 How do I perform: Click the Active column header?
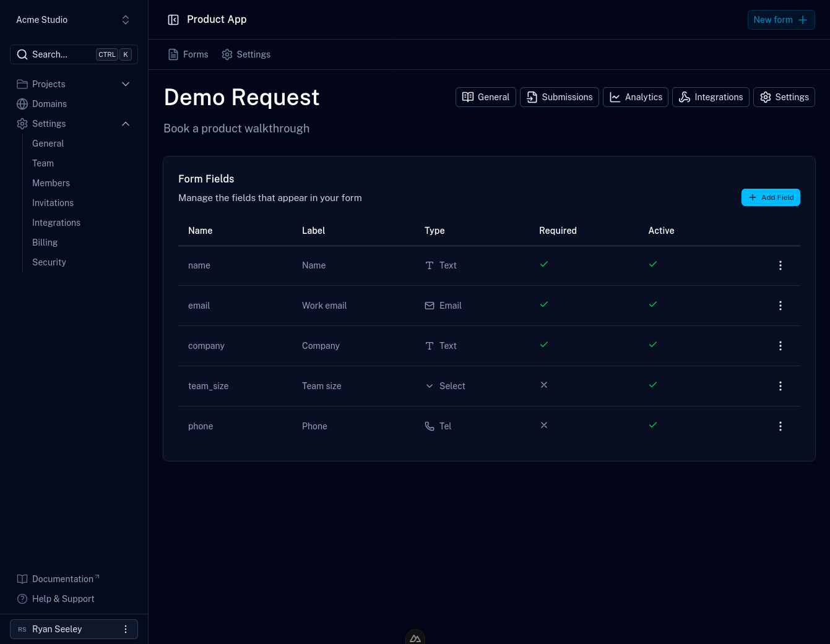(661, 231)
